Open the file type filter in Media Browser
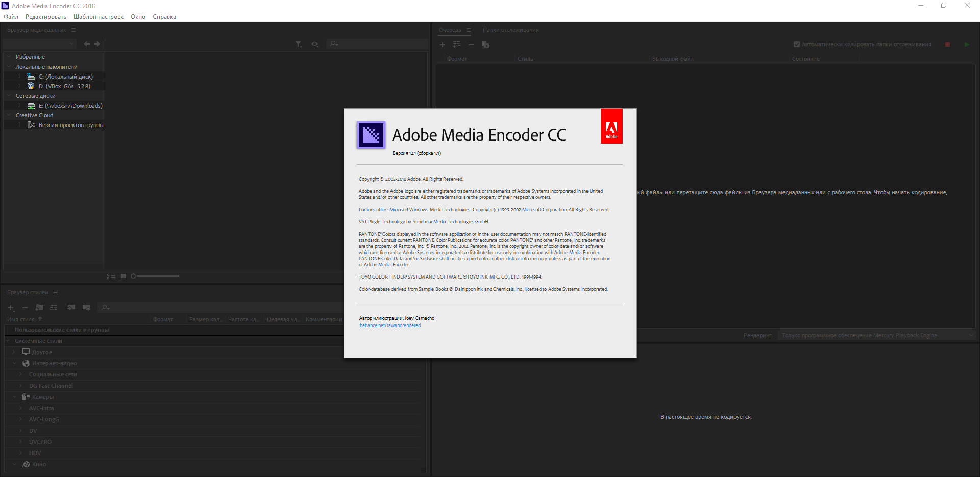 pyautogui.click(x=299, y=44)
